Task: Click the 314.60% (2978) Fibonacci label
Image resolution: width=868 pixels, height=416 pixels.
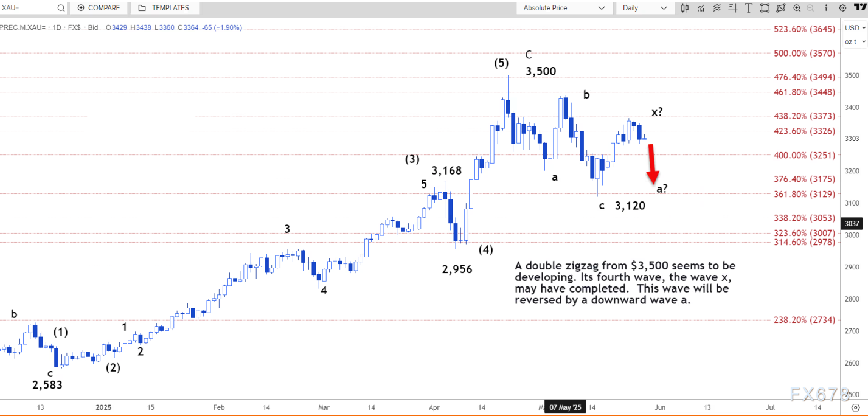Action: click(x=804, y=241)
